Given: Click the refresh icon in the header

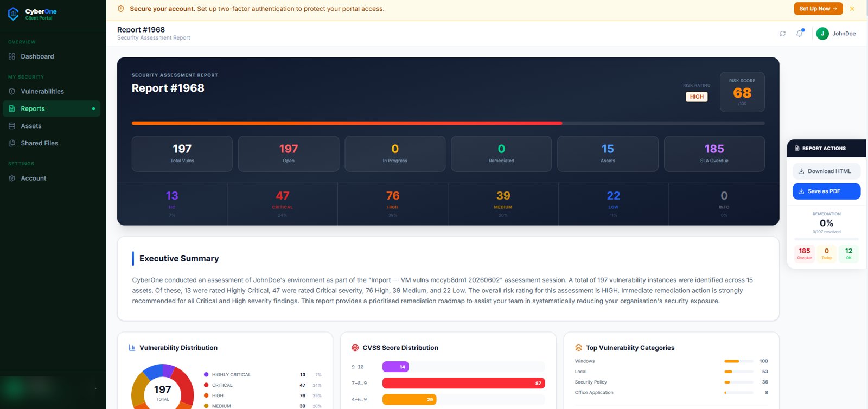Looking at the screenshot, I should pyautogui.click(x=782, y=34).
